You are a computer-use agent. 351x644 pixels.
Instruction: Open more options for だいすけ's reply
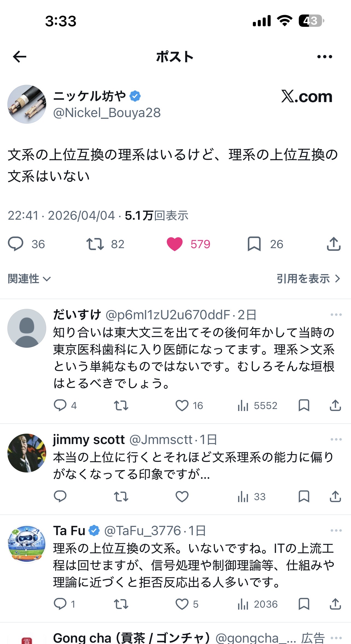coord(336,315)
